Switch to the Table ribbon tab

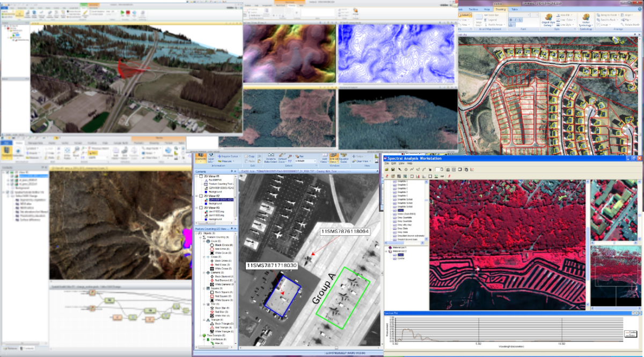(515, 10)
